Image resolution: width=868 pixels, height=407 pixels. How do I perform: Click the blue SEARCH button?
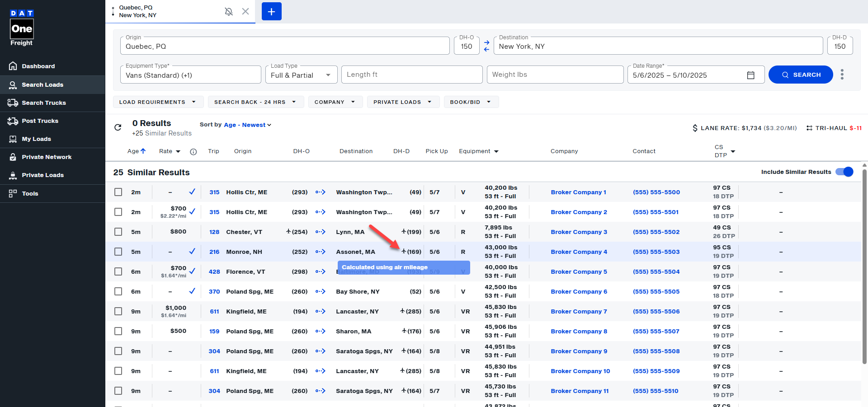801,75
